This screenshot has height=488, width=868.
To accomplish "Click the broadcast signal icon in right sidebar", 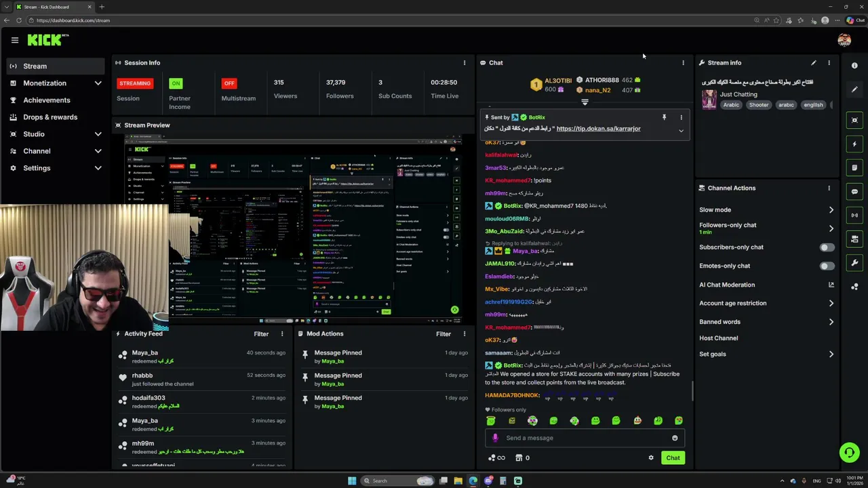I will [x=854, y=215].
